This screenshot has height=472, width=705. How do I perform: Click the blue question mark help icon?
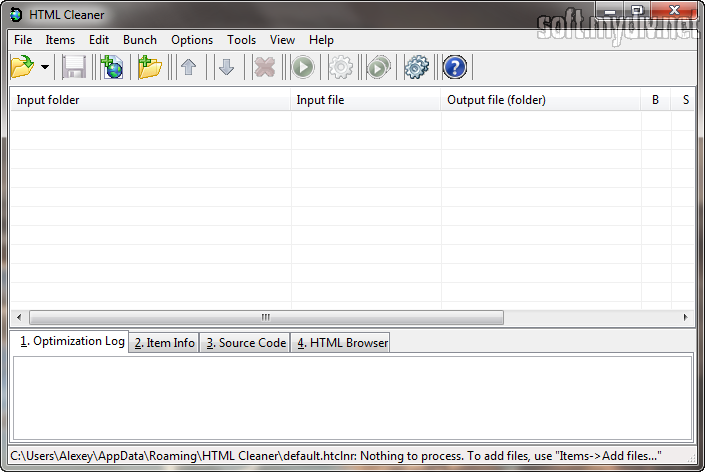click(454, 68)
